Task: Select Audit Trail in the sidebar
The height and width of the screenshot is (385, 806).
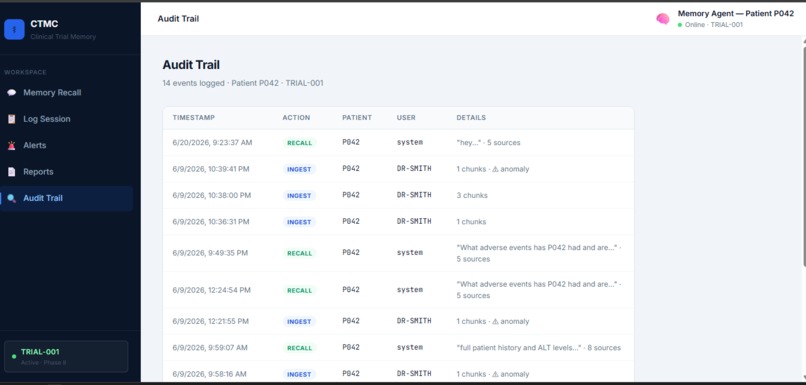Action: 66,198
